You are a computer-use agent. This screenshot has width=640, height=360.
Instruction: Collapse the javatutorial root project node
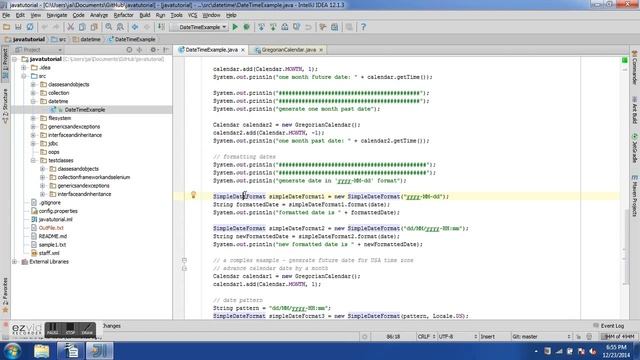click(x=15, y=59)
